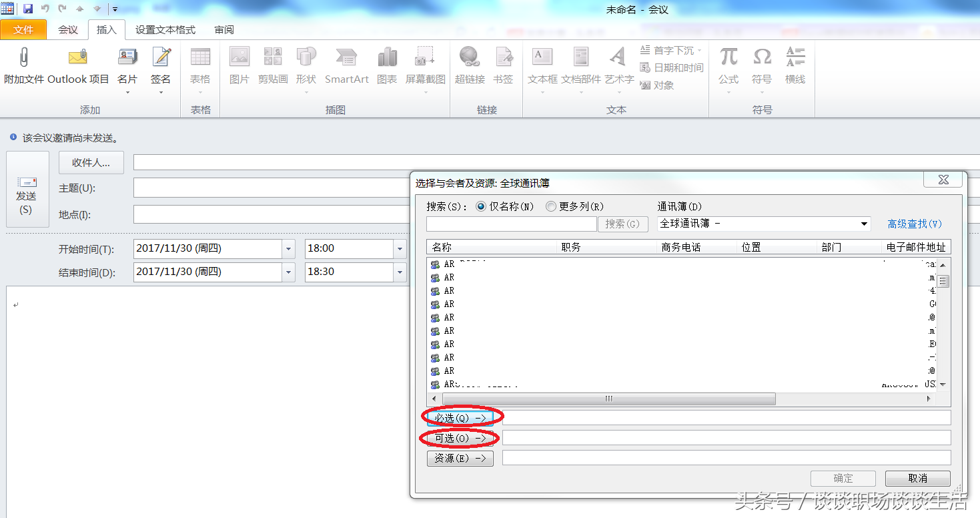
Task: Open the end date dropdown
Action: click(x=289, y=272)
